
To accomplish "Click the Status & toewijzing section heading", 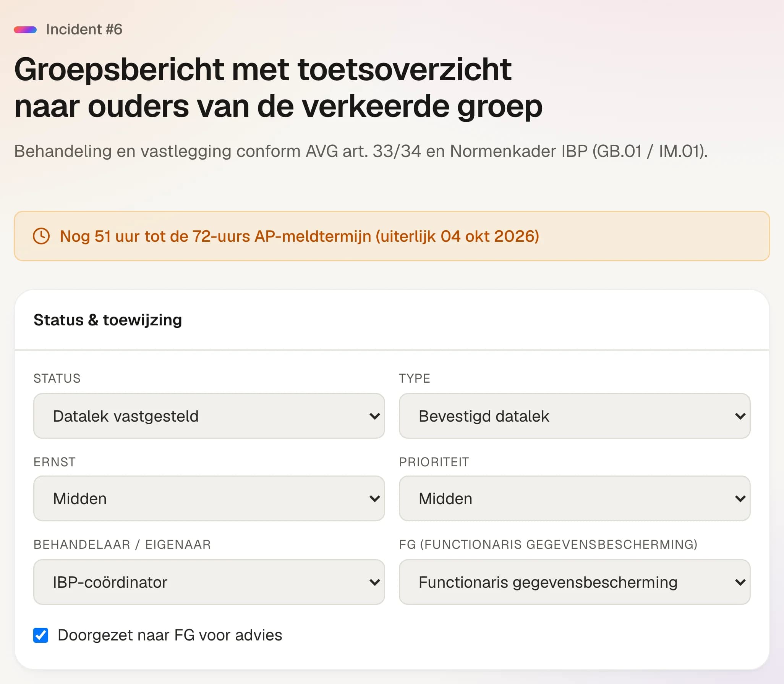I will pyautogui.click(x=108, y=320).
